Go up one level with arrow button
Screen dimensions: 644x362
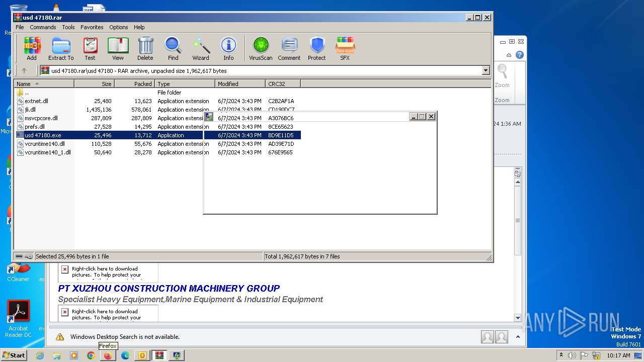tap(24, 71)
